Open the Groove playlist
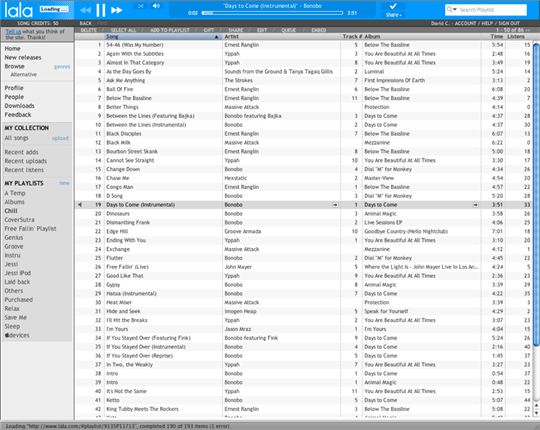 14,247
